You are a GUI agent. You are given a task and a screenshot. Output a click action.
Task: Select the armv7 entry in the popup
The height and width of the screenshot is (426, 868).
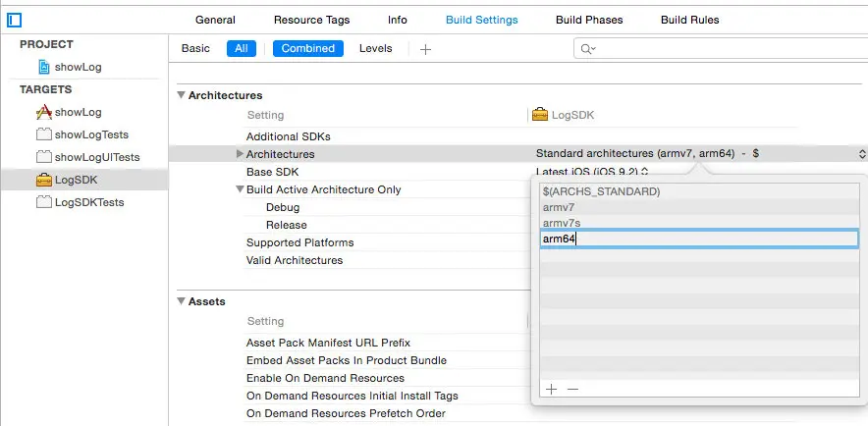[x=559, y=207]
